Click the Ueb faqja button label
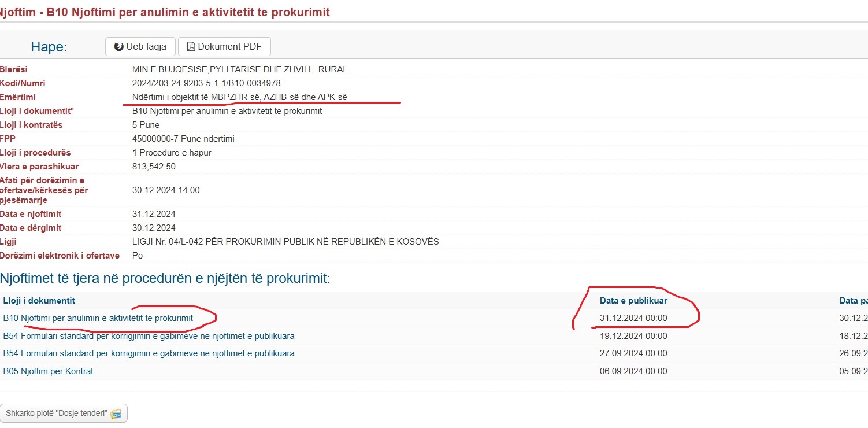The height and width of the screenshot is (428, 868). point(146,47)
